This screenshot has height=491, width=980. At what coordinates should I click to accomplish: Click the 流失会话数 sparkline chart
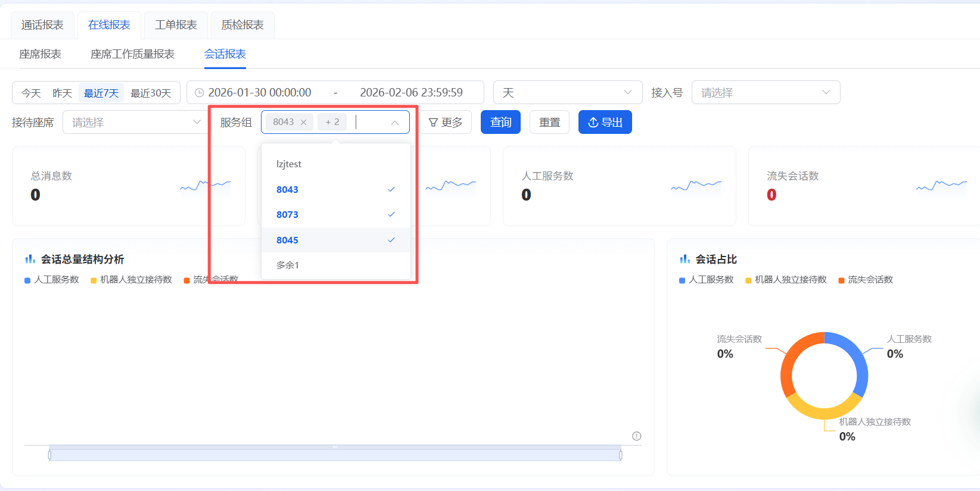pyautogui.click(x=941, y=186)
